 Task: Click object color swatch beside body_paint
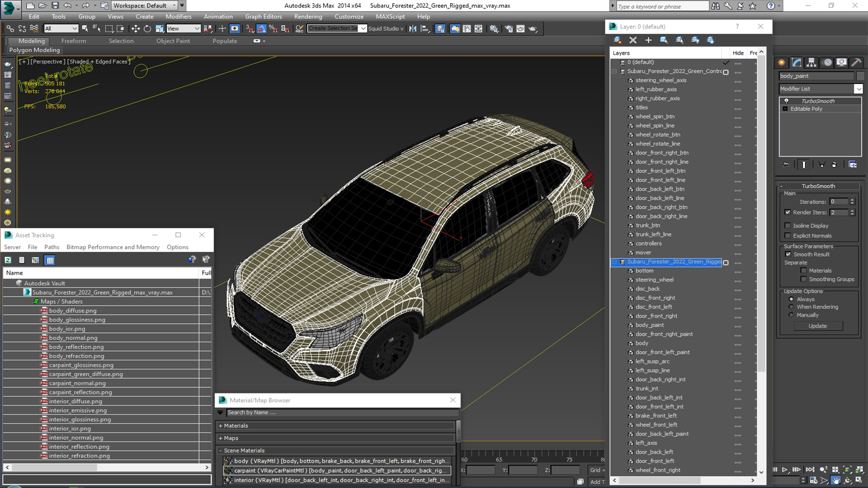860,76
